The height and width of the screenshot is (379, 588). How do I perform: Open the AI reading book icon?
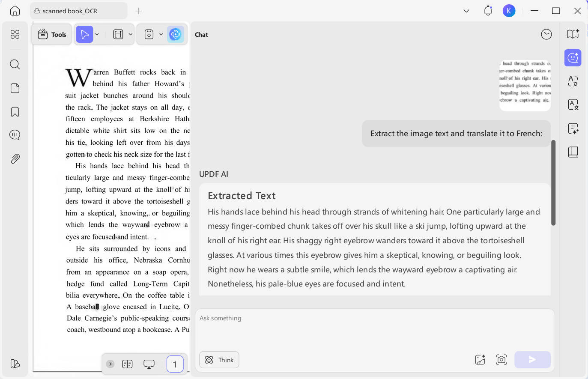(573, 34)
